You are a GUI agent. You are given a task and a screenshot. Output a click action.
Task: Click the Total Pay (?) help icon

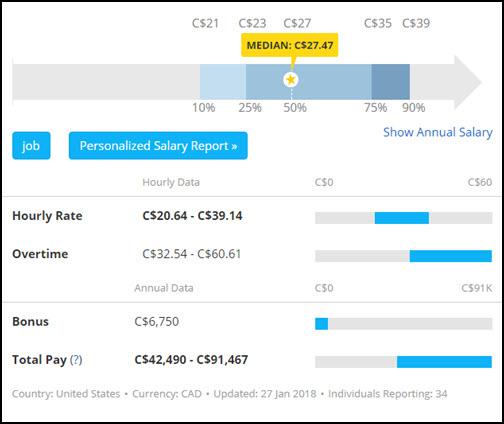76,360
